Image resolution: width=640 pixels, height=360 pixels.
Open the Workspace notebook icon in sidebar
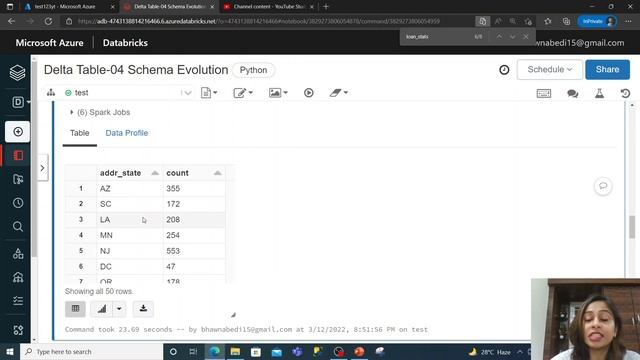point(18,156)
